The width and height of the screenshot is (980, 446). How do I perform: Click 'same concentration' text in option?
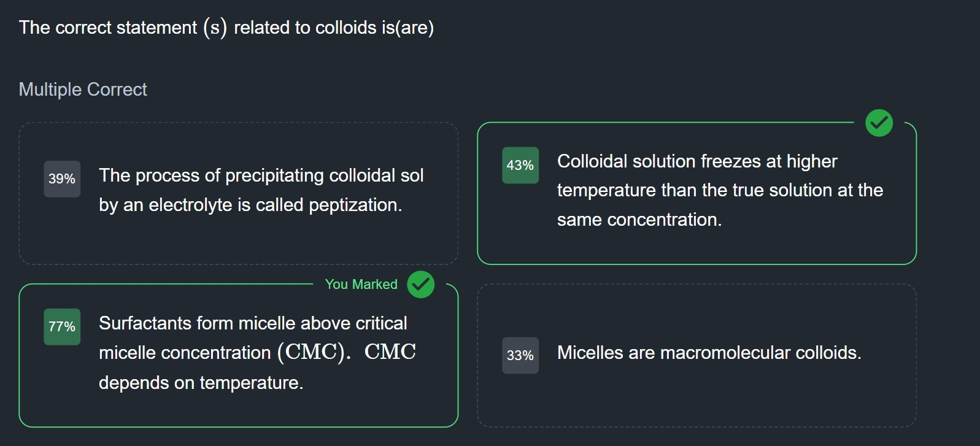coord(639,220)
